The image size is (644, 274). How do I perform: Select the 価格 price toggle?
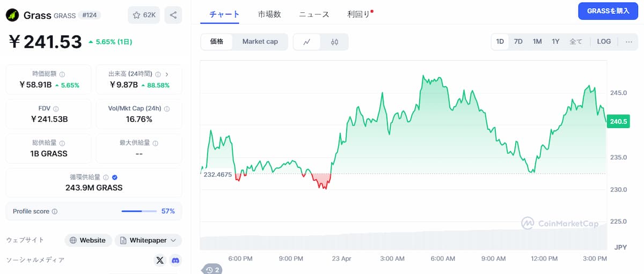point(217,42)
